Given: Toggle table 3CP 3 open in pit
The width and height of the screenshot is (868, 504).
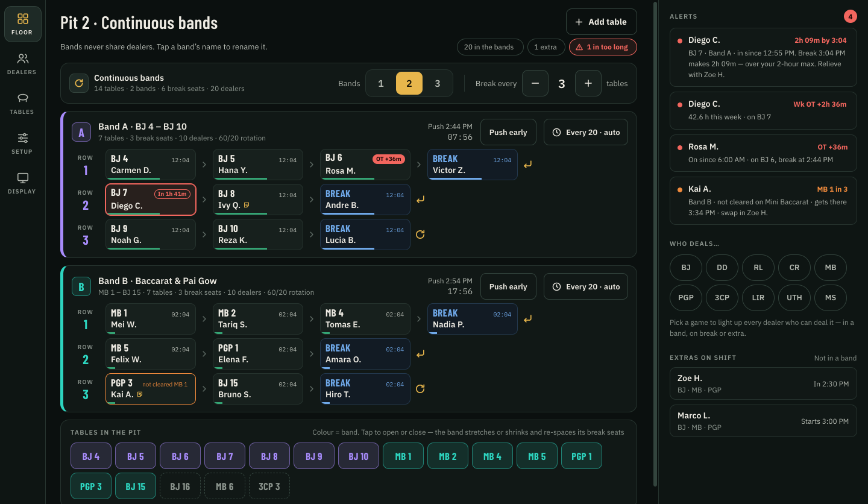Looking at the screenshot, I should pyautogui.click(x=269, y=486).
